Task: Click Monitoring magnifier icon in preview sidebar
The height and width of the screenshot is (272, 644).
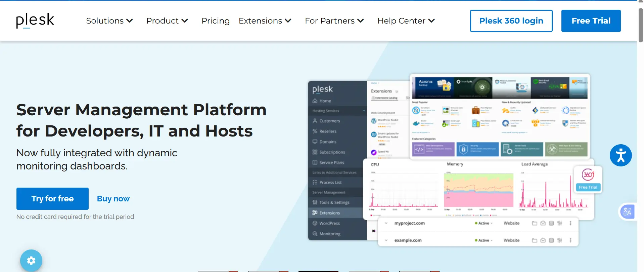Action: pos(315,234)
